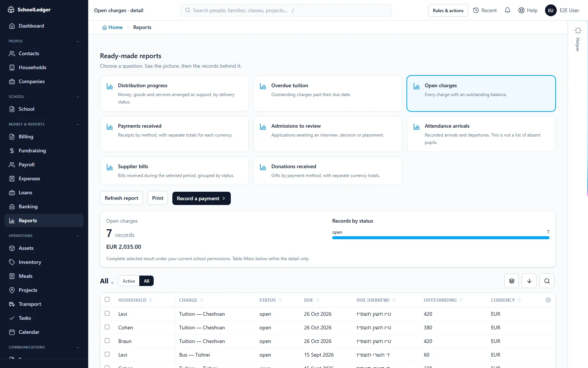Image resolution: width=588 pixels, height=368 pixels.
Task: Collapse the School sidebar section
Action: (78, 97)
